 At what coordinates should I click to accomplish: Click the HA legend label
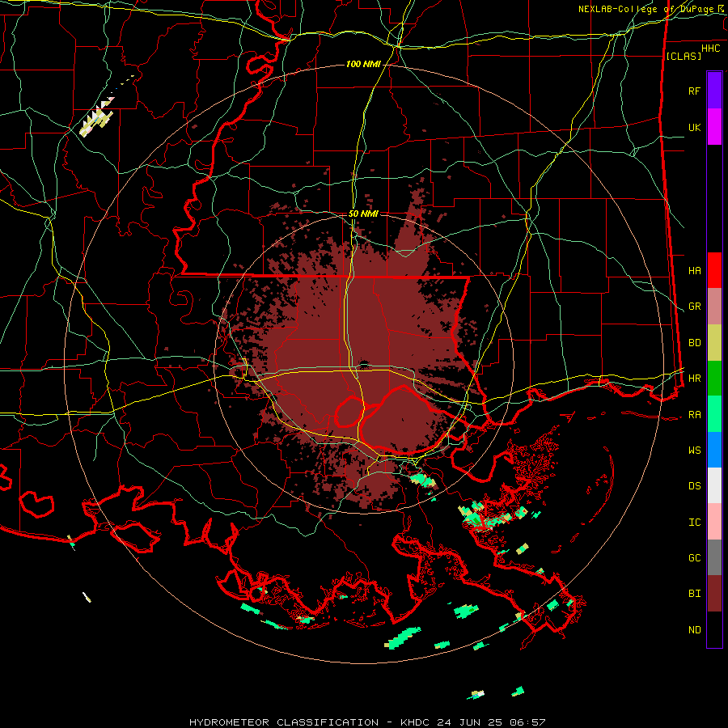[695, 271]
